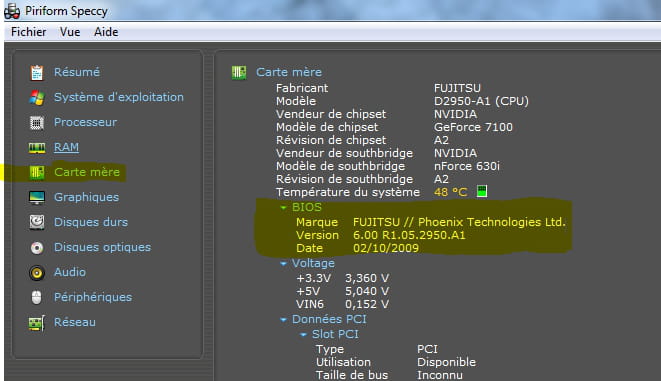661x381 pixels.
Task: Click the Réseau network card icon
Action: pos(37,323)
